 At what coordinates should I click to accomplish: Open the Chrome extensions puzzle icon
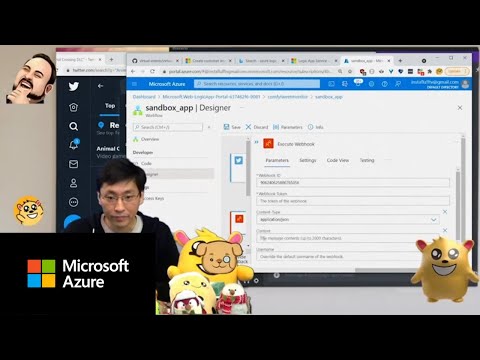tap(430, 71)
